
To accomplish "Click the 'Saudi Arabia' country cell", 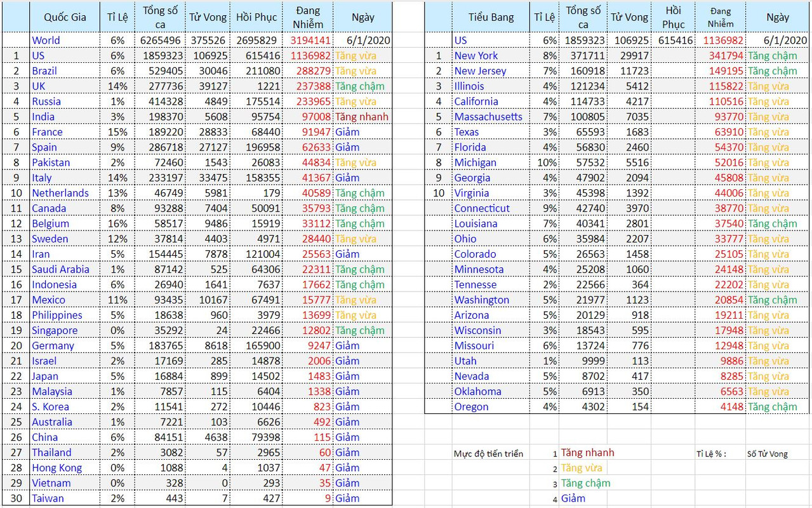I will coord(65,269).
